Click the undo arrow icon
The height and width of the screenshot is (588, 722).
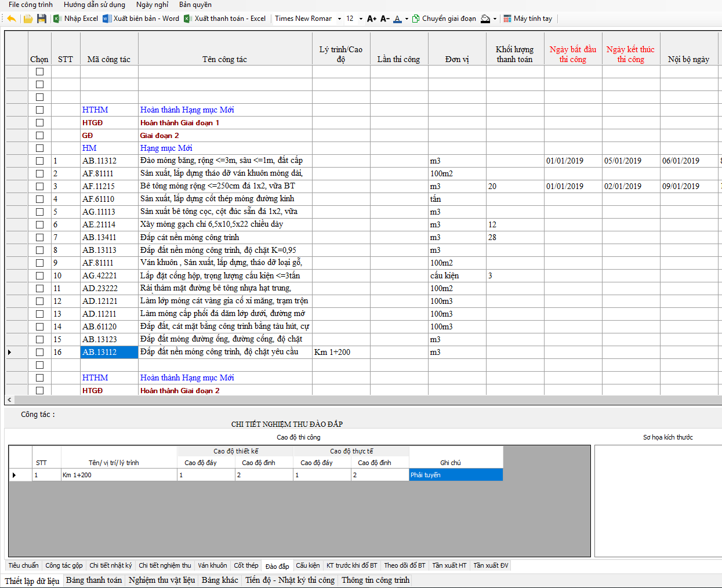click(x=11, y=19)
